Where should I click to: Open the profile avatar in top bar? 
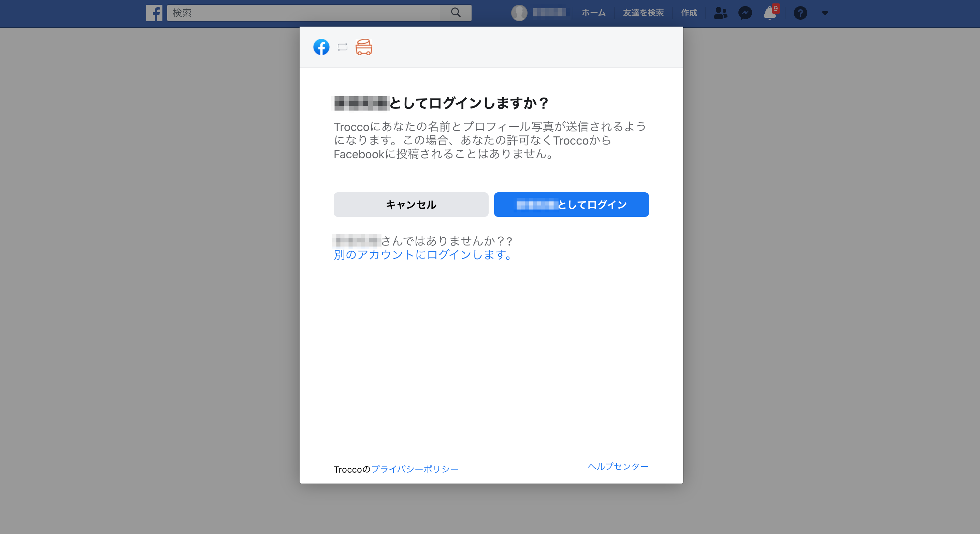pyautogui.click(x=519, y=13)
